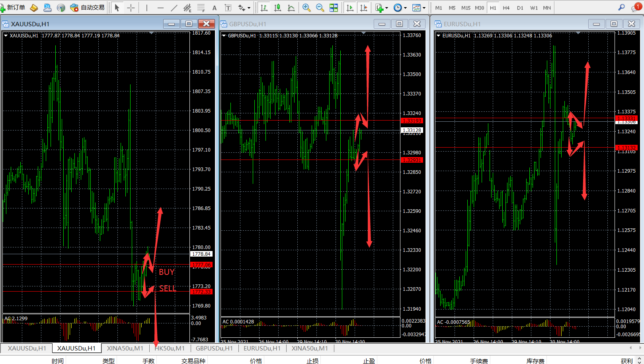This screenshot has height=364, width=644.
Task: Draw a trendline with the trendline tool
Action: coord(174,8)
